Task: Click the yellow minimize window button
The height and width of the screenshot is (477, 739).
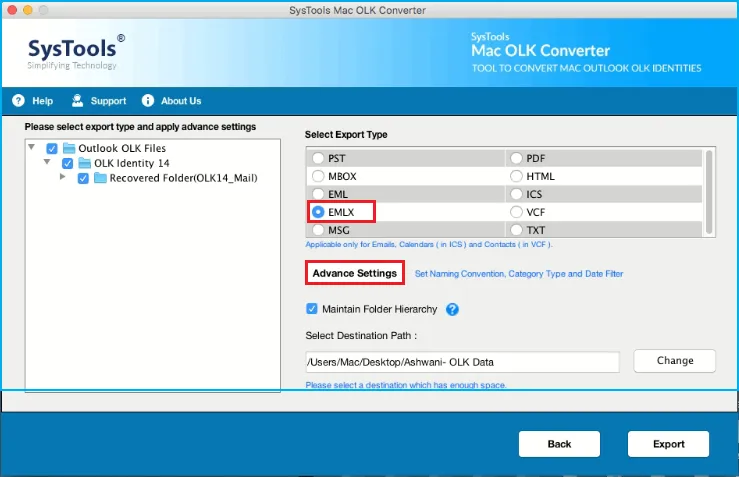Action: click(28, 10)
